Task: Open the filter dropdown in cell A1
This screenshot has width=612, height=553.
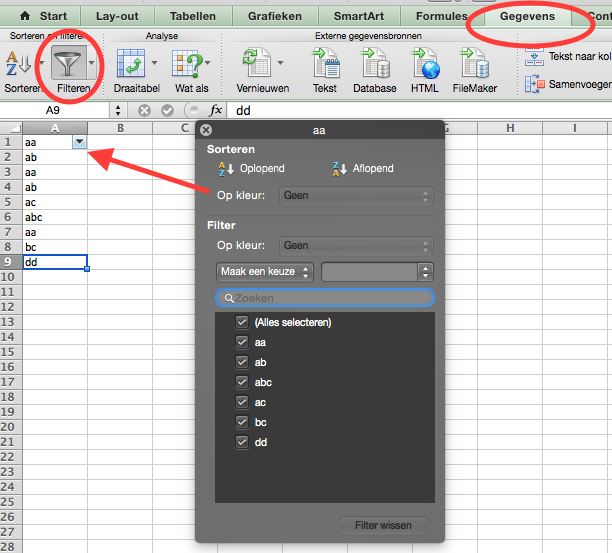Action: [79, 142]
